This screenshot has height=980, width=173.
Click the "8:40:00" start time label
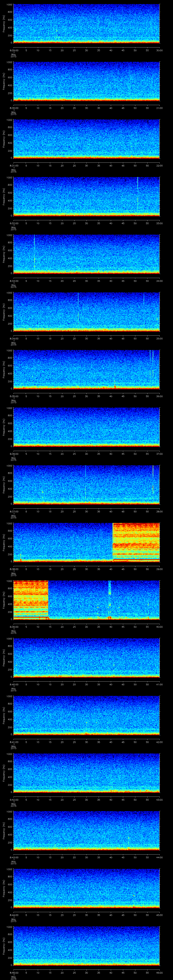[14, 684]
